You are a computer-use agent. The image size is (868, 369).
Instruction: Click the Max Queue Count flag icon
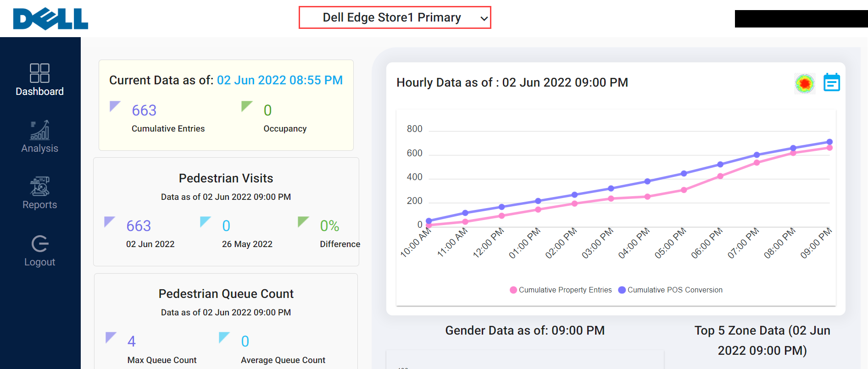tap(111, 337)
